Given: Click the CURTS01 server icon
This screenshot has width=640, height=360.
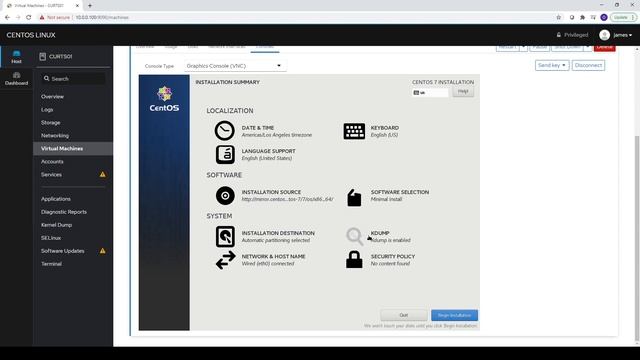Looking at the screenshot, I should pos(42,57).
